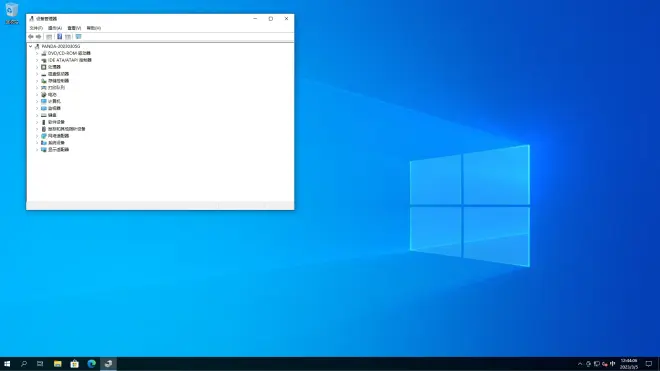Viewport: 660px width, 371px height.
Task: Launch Microsoft Store from taskbar
Action: point(75,364)
